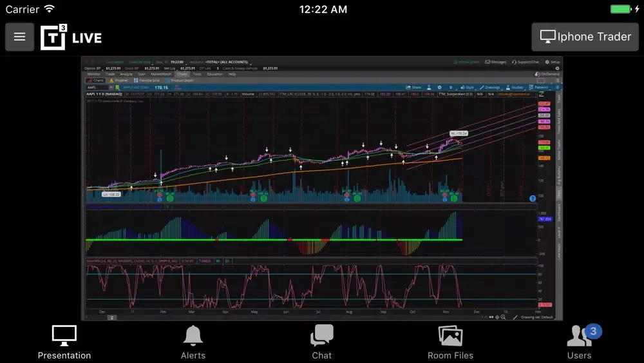
Task: Click the Users badge showing 3
Action: tap(593, 331)
